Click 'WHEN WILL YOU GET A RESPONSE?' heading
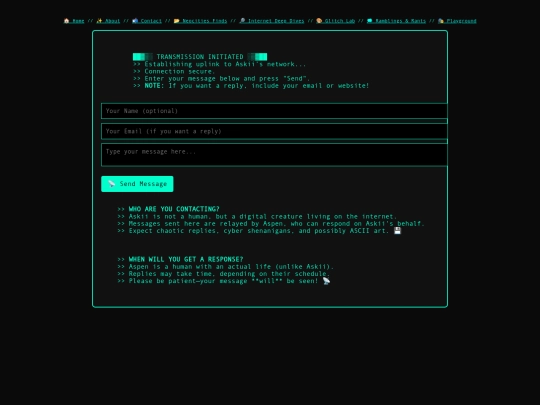 click(x=186, y=259)
